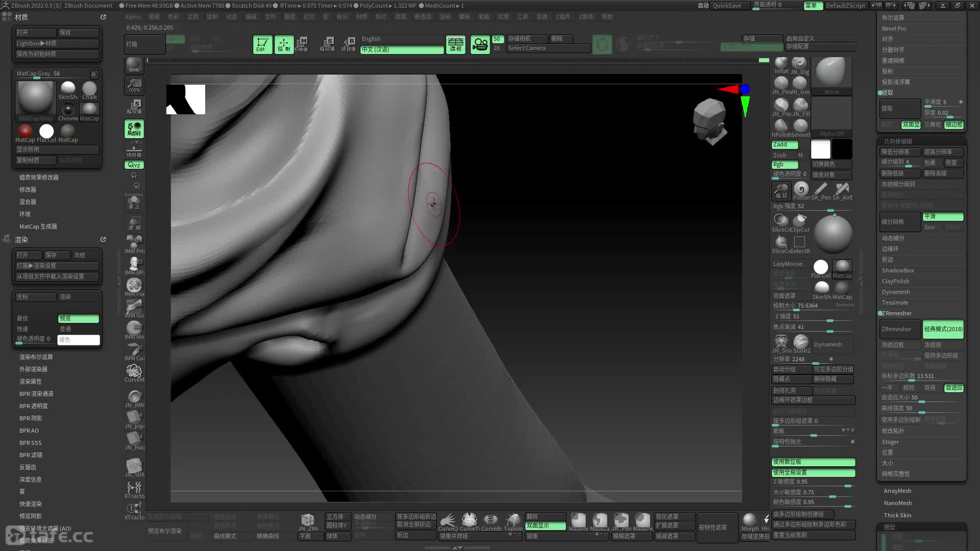Expand the MatCap 生成器 section
The image size is (980, 551).
(x=38, y=227)
